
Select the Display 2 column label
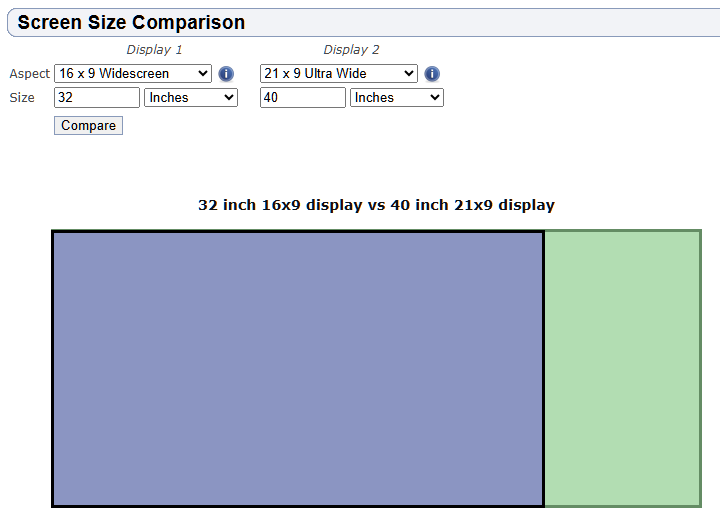click(x=351, y=50)
